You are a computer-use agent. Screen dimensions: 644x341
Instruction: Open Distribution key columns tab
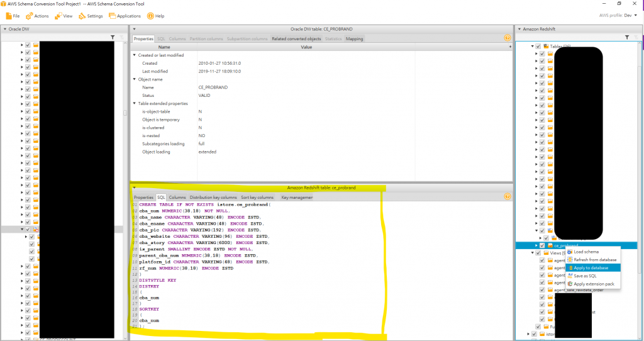(213, 197)
